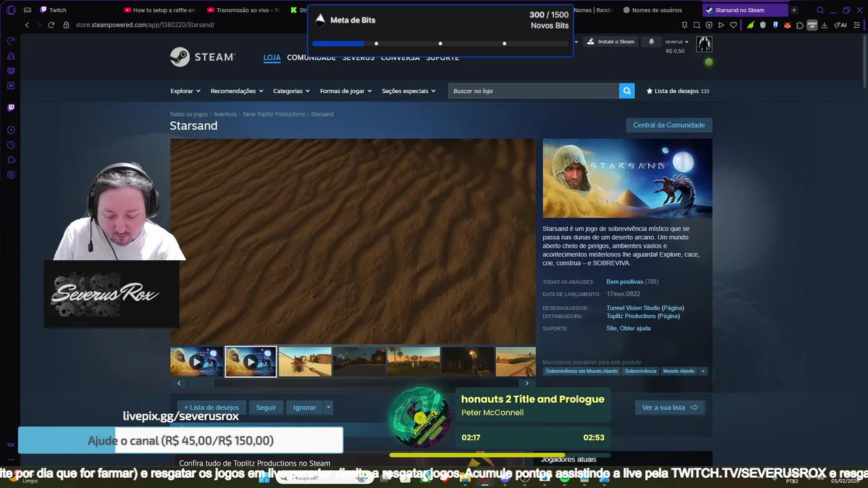Select third screenshot thumbnail of desert creature
The image size is (868, 488).
point(305,362)
